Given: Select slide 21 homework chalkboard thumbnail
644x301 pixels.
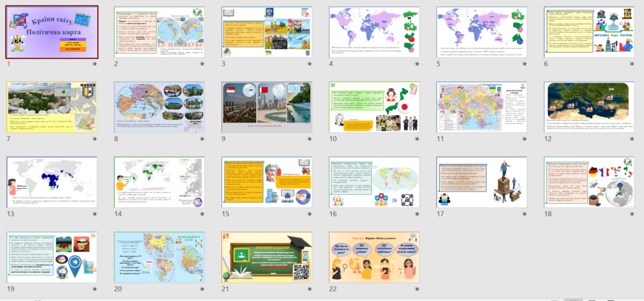Looking at the screenshot, I should click(x=267, y=257).
